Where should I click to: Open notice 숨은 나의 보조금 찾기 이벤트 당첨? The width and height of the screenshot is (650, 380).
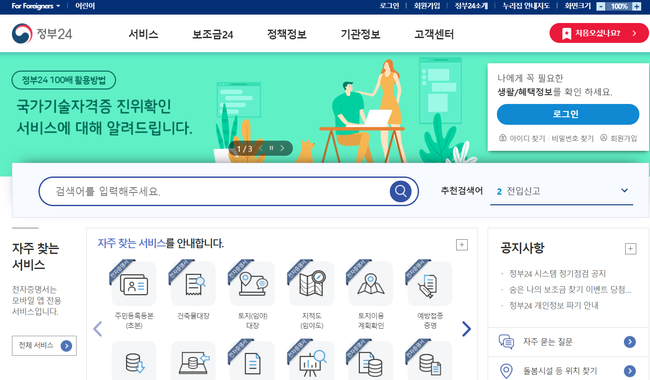tap(570, 290)
